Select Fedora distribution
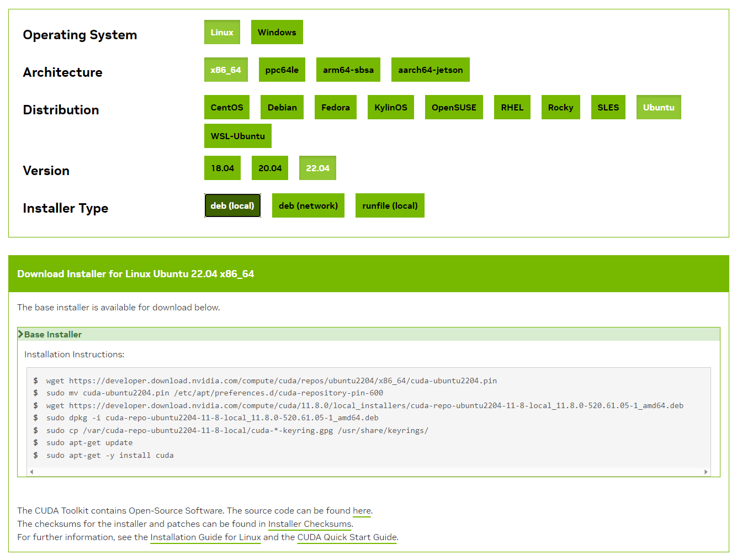Screen dimensions: 737x560 336,107
